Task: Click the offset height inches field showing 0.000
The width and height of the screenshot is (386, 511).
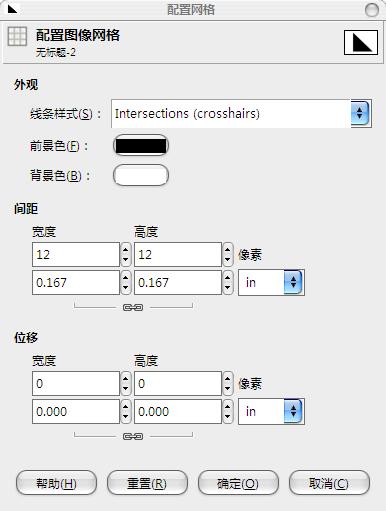Action: [178, 412]
